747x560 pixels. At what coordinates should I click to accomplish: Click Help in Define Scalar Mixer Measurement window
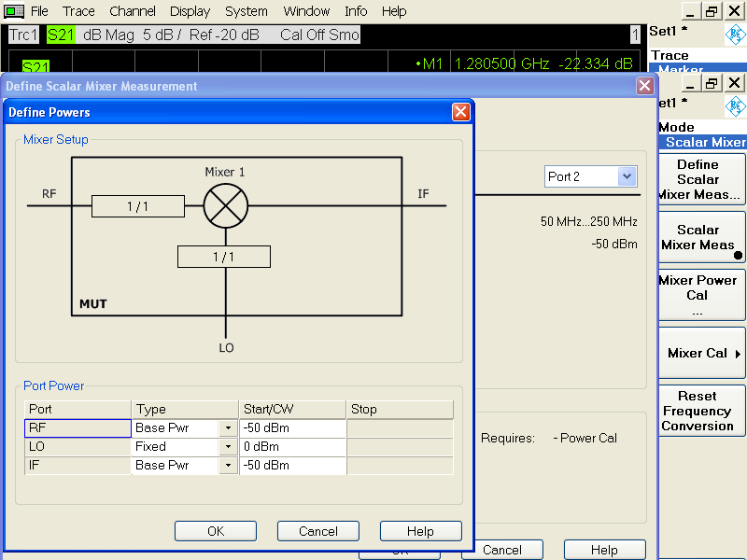(x=604, y=550)
